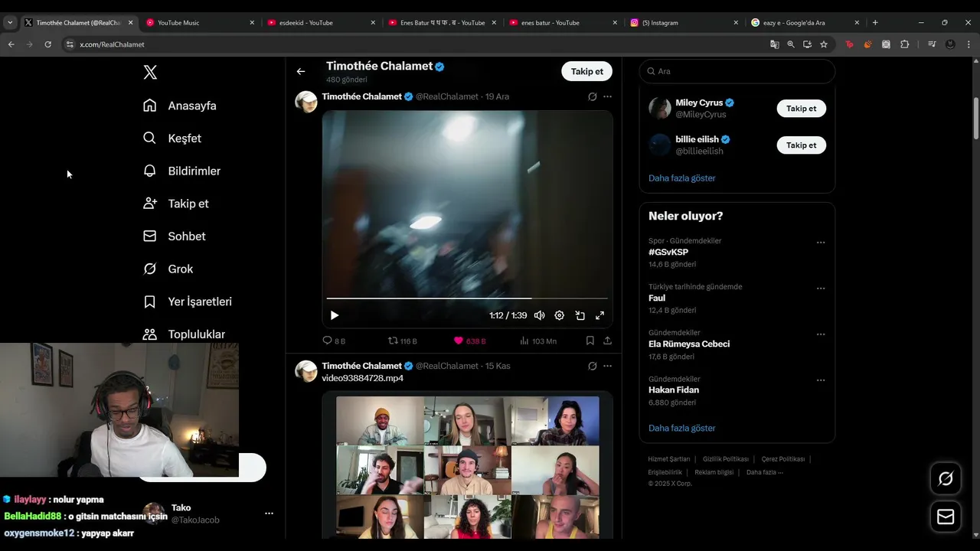The image size is (980, 551).
Task: Click Grok icon on 15 Kas post
Action: [592, 366]
